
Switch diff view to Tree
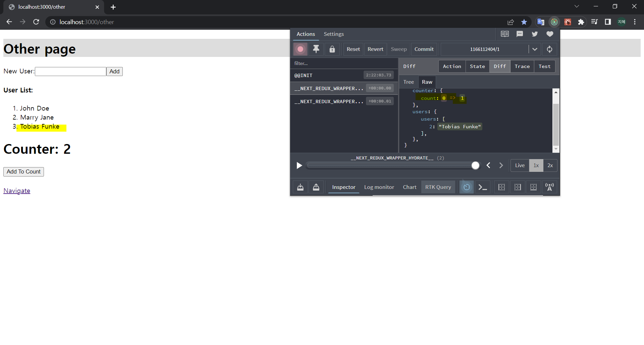[x=409, y=82]
